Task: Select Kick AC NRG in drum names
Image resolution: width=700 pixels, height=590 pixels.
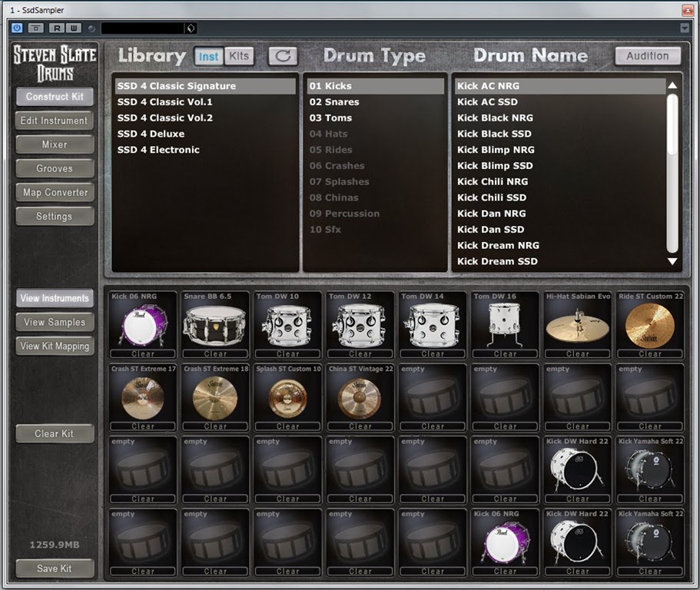Action: (x=560, y=86)
